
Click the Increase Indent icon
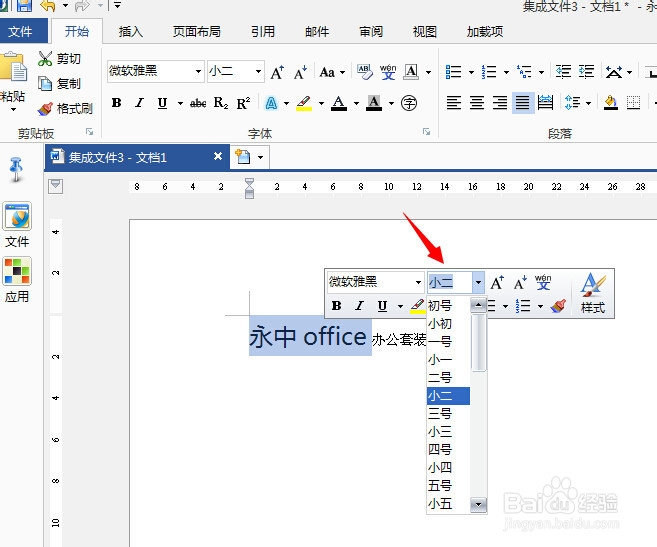586,72
